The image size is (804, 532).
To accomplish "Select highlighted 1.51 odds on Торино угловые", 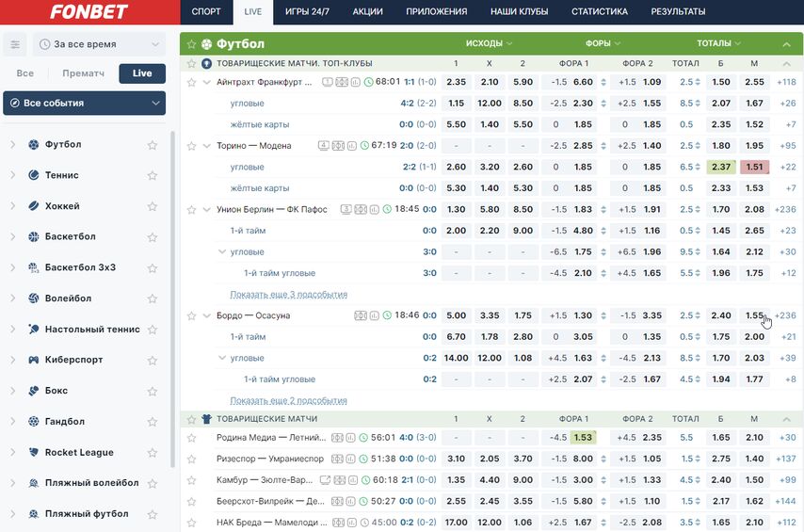I will tap(754, 168).
